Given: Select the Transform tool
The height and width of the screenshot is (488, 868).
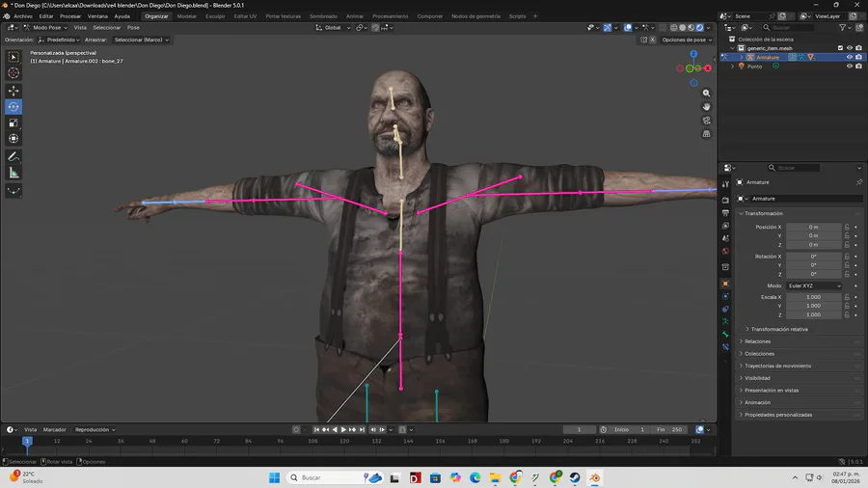Looking at the screenshot, I should click(14, 139).
